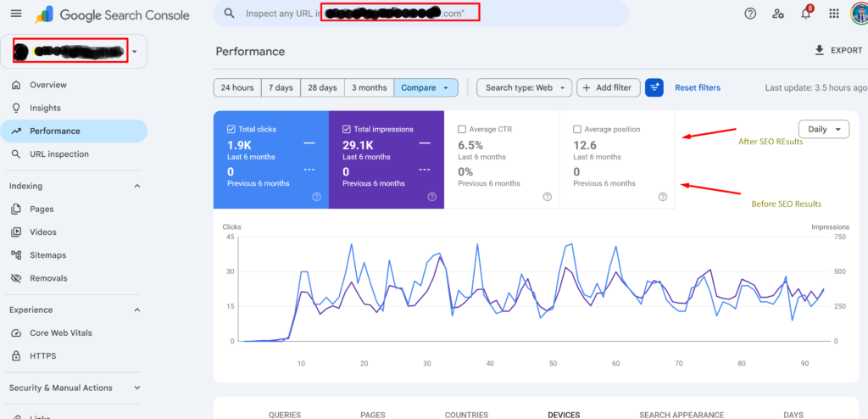Image resolution: width=868 pixels, height=419 pixels.
Task: Click the Add filter button
Action: (x=609, y=87)
